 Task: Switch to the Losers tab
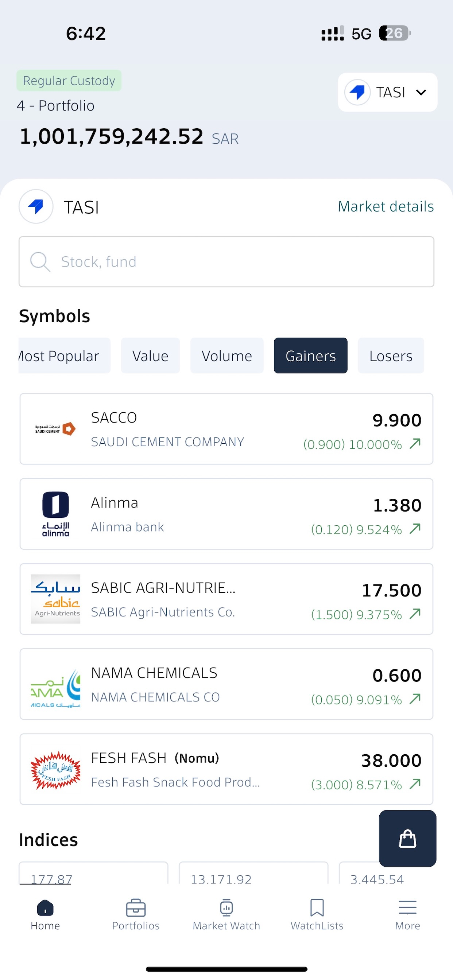click(391, 356)
